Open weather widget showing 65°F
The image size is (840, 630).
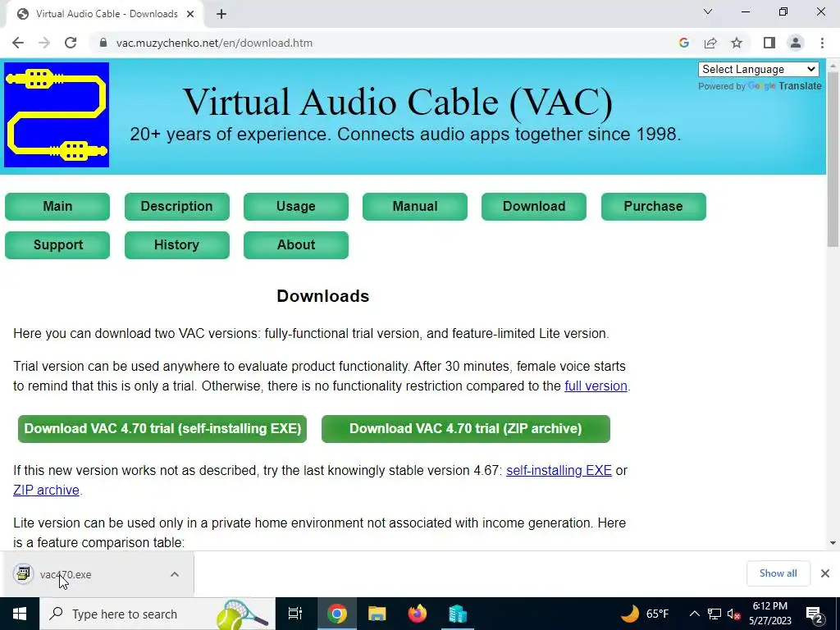point(645,614)
